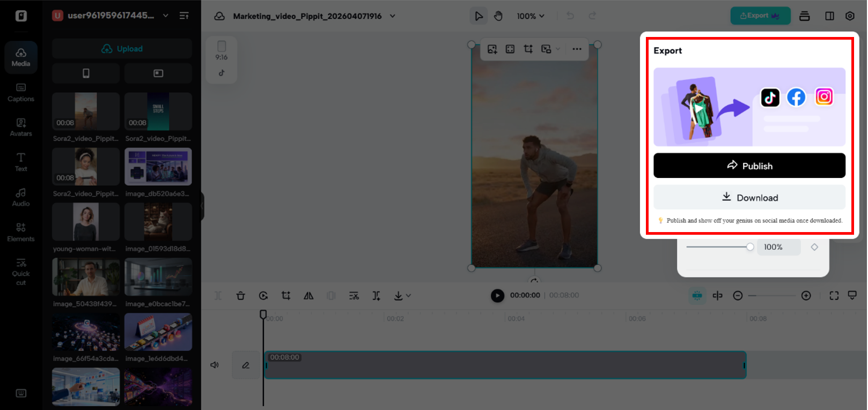Screen dimensions: 868x410
Task: Click the Export button in top bar
Action: click(760, 16)
